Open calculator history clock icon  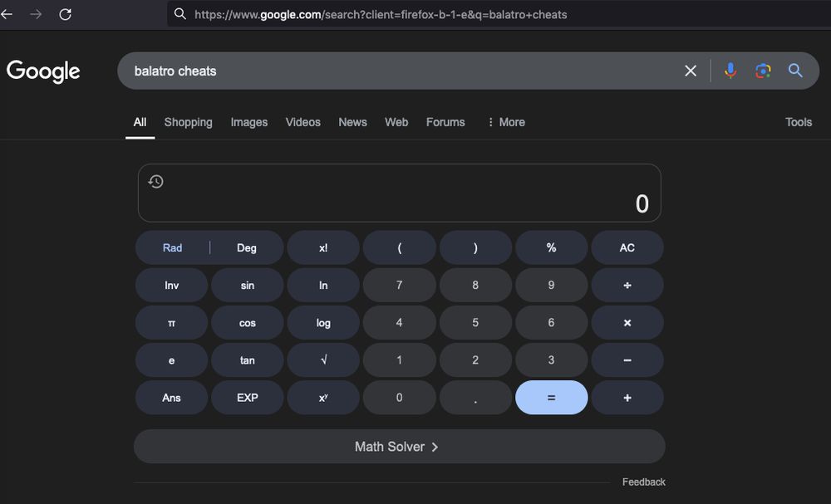pyautogui.click(x=156, y=182)
